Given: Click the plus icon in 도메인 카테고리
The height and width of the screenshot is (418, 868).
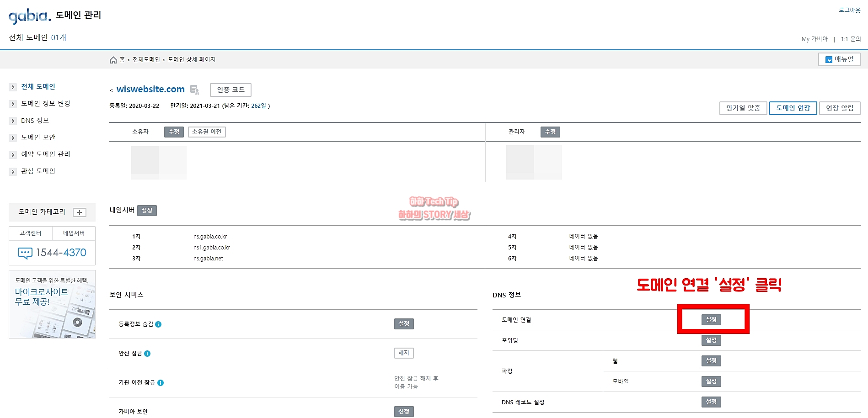Looking at the screenshot, I should pyautogui.click(x=80, y=212).
